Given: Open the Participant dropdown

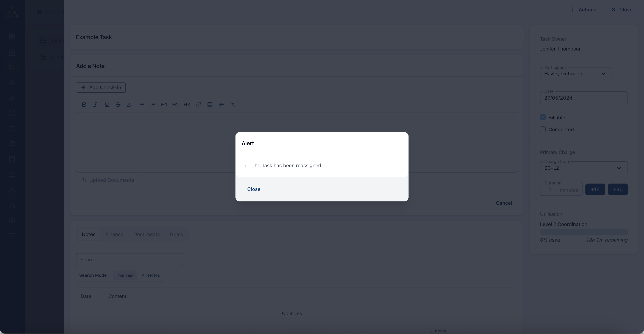Looking at the screenshot, I should [576, 74].
